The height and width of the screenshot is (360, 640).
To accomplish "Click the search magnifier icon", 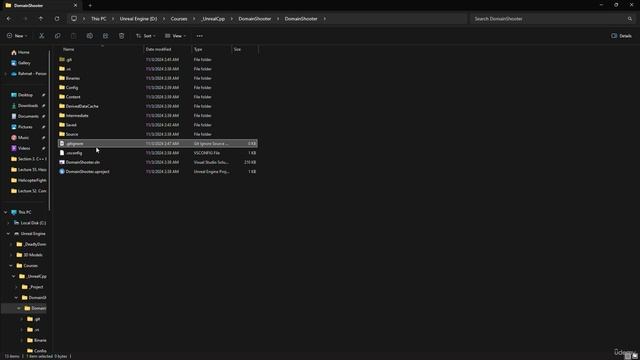I will (630, 19).
